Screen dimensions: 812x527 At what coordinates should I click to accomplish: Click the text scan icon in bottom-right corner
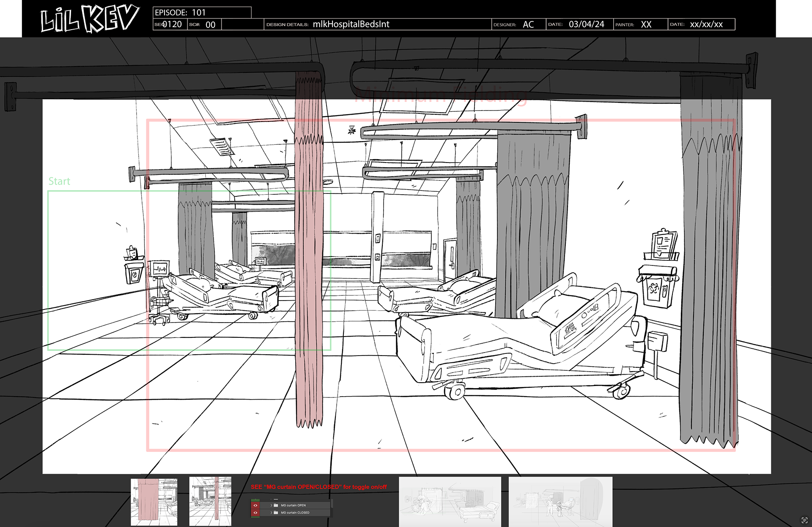tap(804, 520)
